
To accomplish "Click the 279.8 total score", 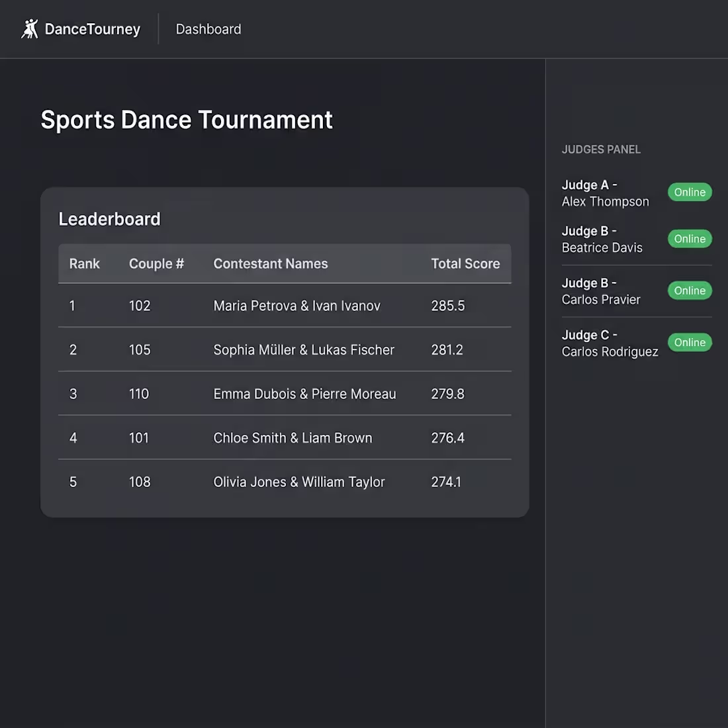I will tap(447, 394).
